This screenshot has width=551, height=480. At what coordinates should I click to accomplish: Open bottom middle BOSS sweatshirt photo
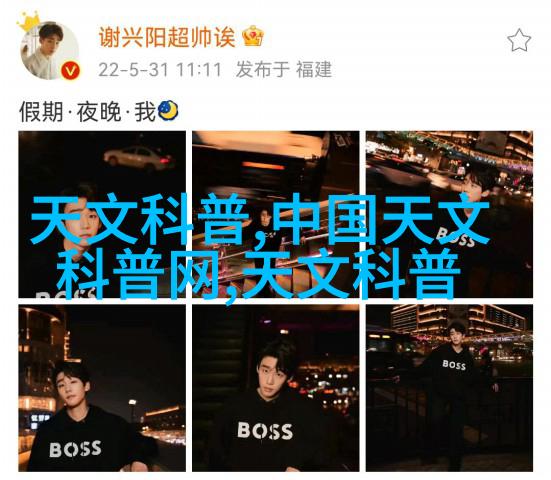[x=276, y=388]
